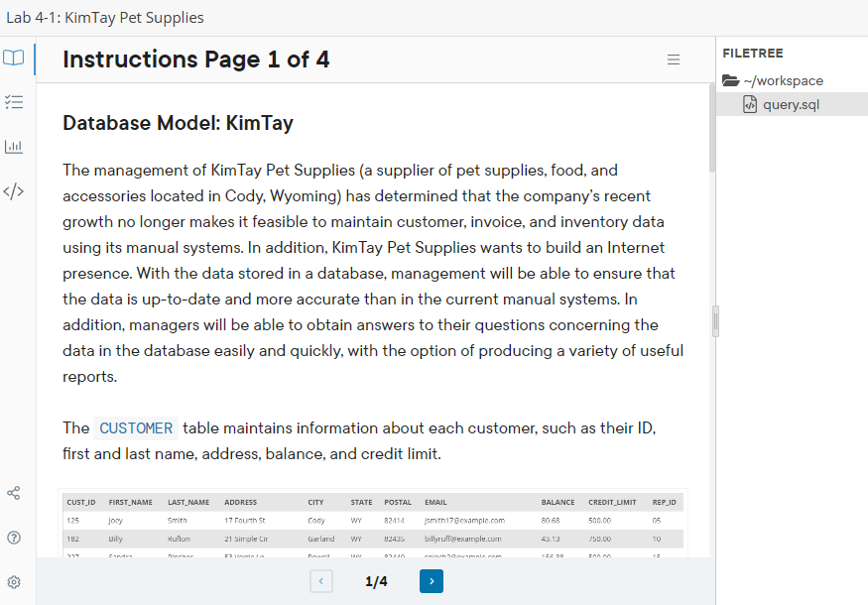Click the Database Model: KimTay heading
The width and height of the screenshot is (868, 605).
(178, 123)
